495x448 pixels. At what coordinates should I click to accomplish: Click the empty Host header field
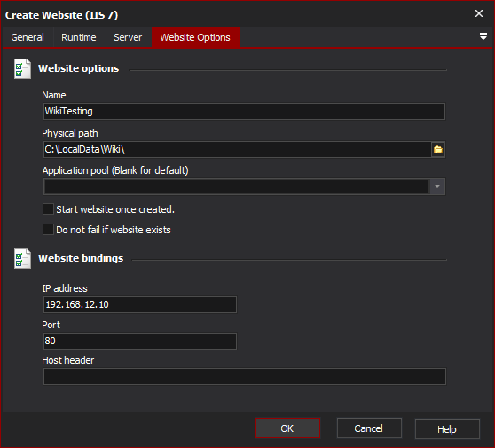click(x=244, y=376)
